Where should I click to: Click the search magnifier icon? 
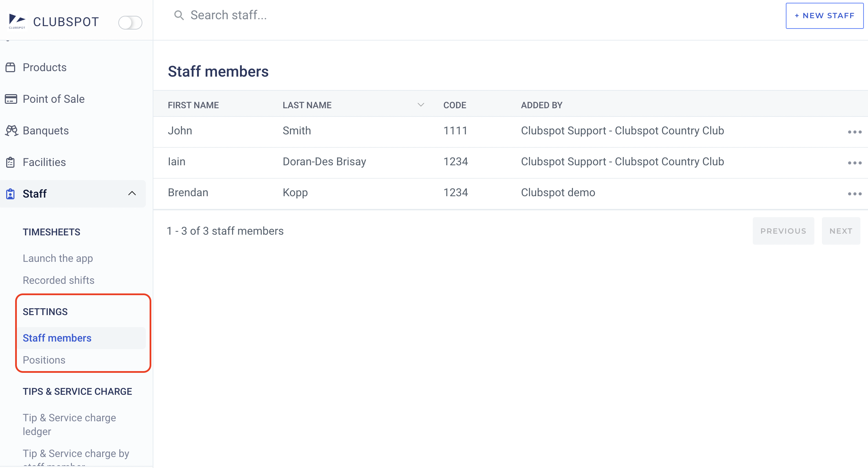[179, 15]
